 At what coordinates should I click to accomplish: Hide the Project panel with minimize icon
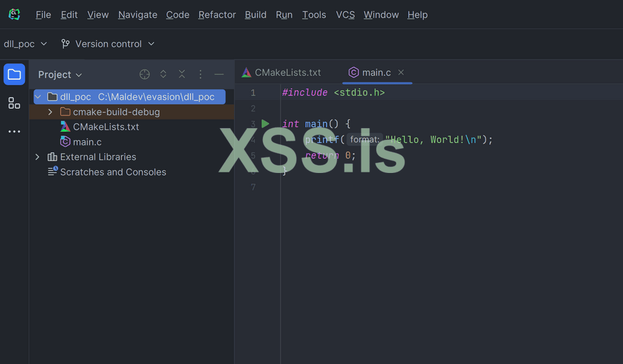point(219,74)
